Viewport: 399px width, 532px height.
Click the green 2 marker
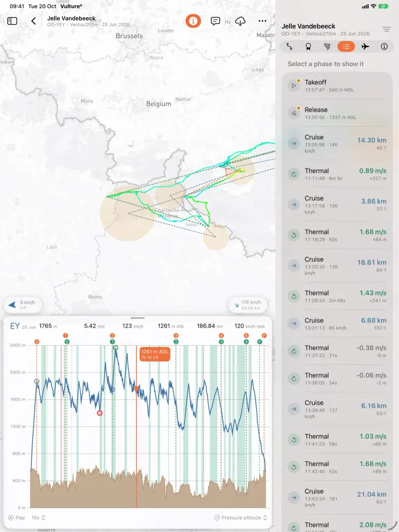176,342
